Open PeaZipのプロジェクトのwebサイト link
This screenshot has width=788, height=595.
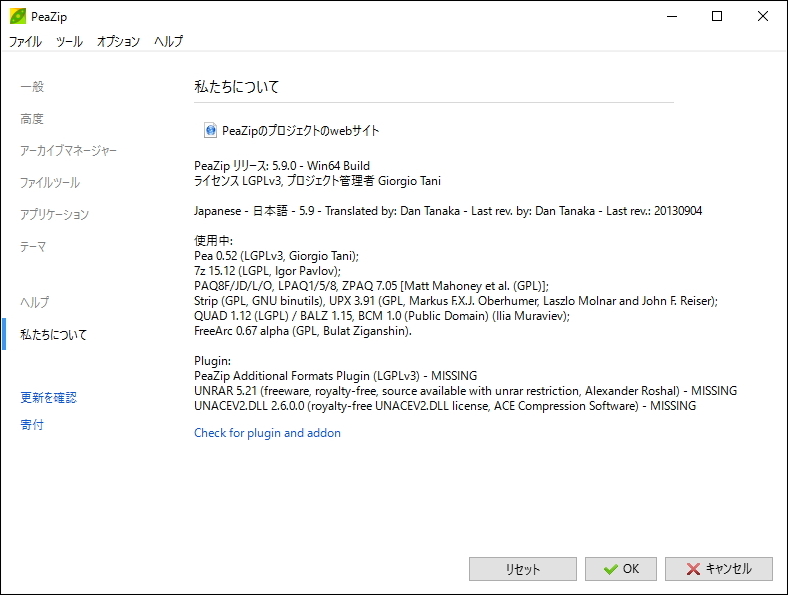click(301, 131)
